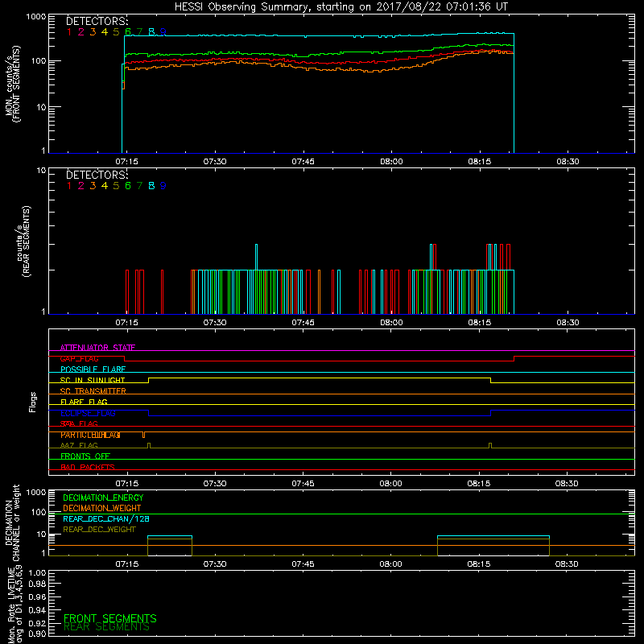This screenshot has height=644, width=644.
Task: Click the FRONTS_OFF flag label
Action: [85, 456]
